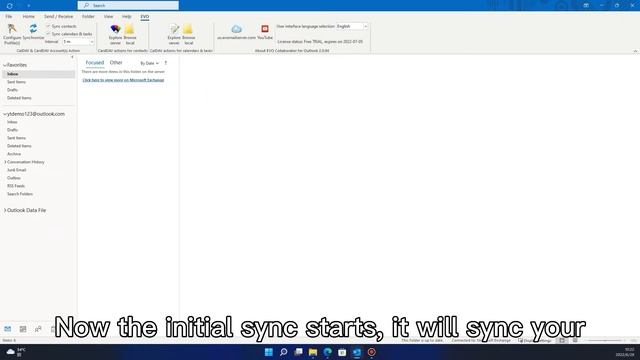
Task: Toggle Sync calendars & tasks checkbox
Action: [x=48, y=34]
